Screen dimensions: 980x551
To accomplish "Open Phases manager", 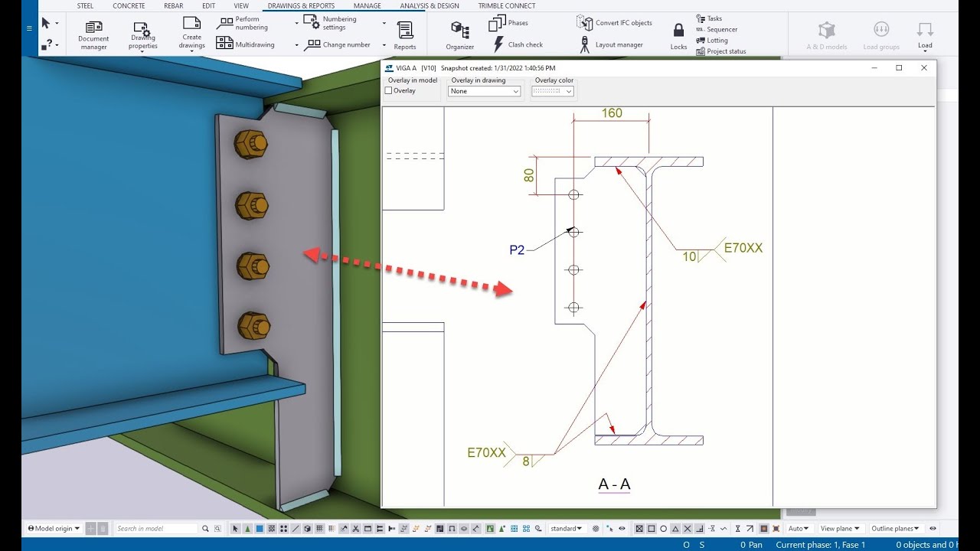I will [x=508, y=23].
